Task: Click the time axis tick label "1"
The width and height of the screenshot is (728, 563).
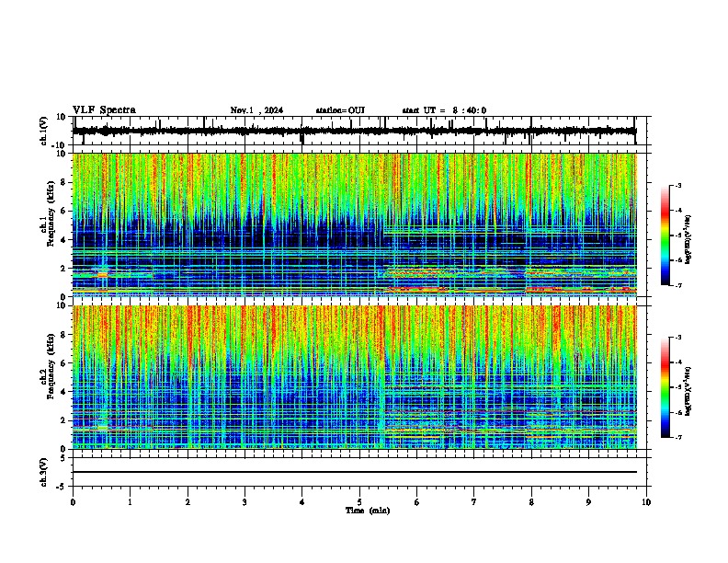Action: 130,502
